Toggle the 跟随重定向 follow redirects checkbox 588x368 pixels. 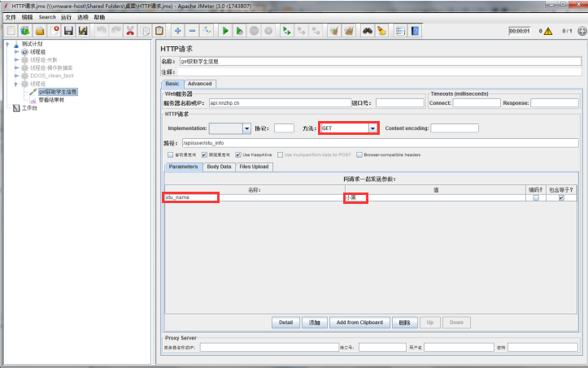click(x=204, y=155)
